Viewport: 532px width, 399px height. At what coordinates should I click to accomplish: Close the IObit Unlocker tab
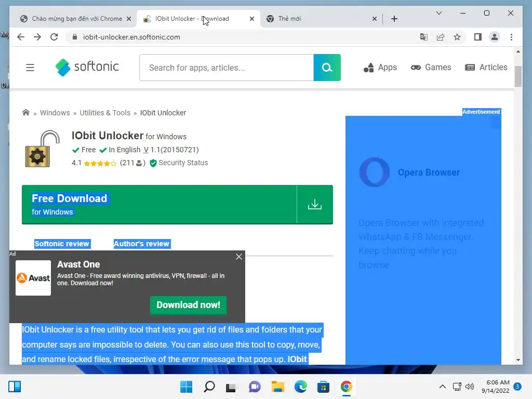click(252, 19)
